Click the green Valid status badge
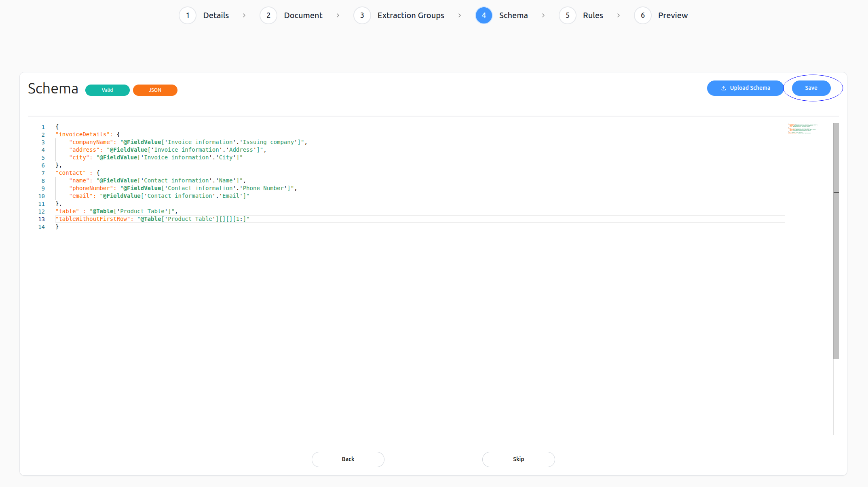Image resolution: width=868 pixels, height=487 pixels. (x=108, y=90)
